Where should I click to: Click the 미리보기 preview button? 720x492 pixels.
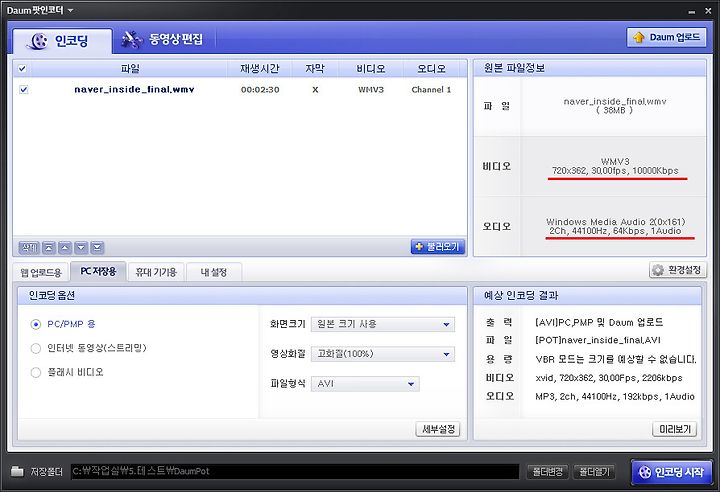coord(675,429)
